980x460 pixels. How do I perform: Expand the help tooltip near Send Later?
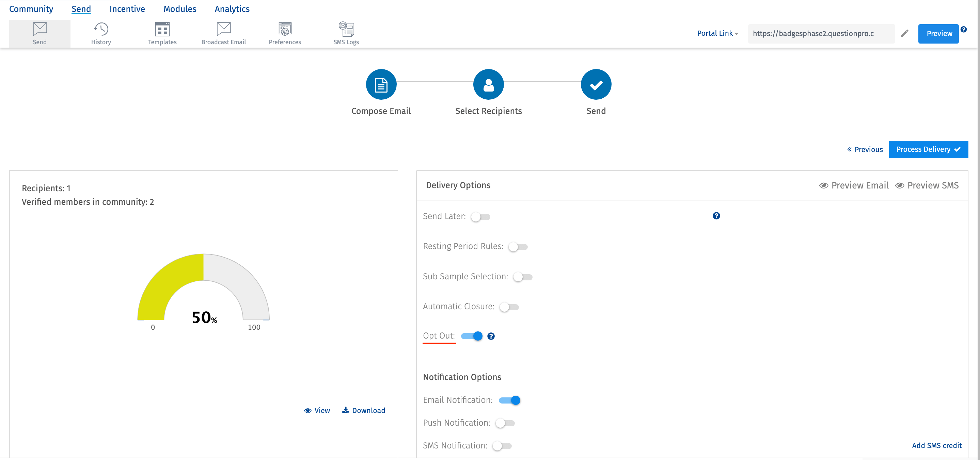(717, 216)
